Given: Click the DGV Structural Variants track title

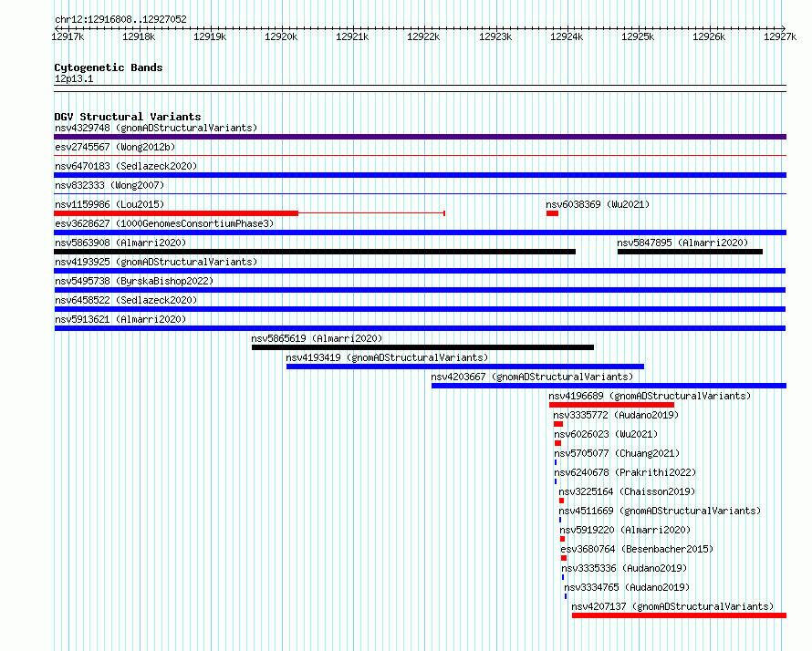Looking at the screenshot, I should tap(128, 117).
